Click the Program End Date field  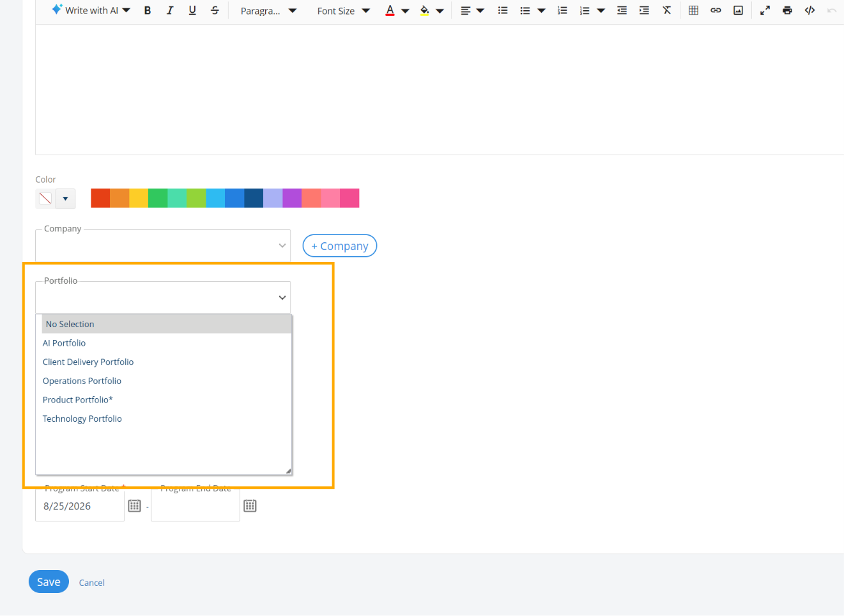click(196, 506)
